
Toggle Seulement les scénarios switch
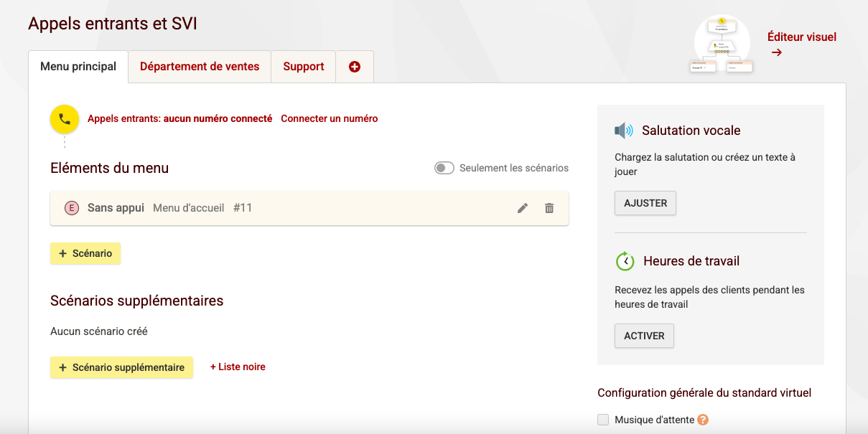444,168
